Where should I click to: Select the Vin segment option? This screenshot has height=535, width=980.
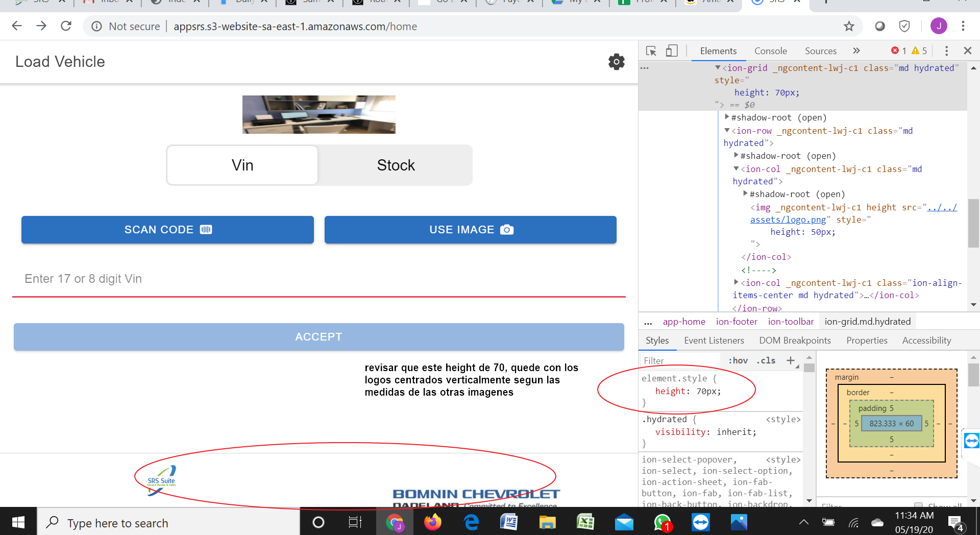(242, 165)
